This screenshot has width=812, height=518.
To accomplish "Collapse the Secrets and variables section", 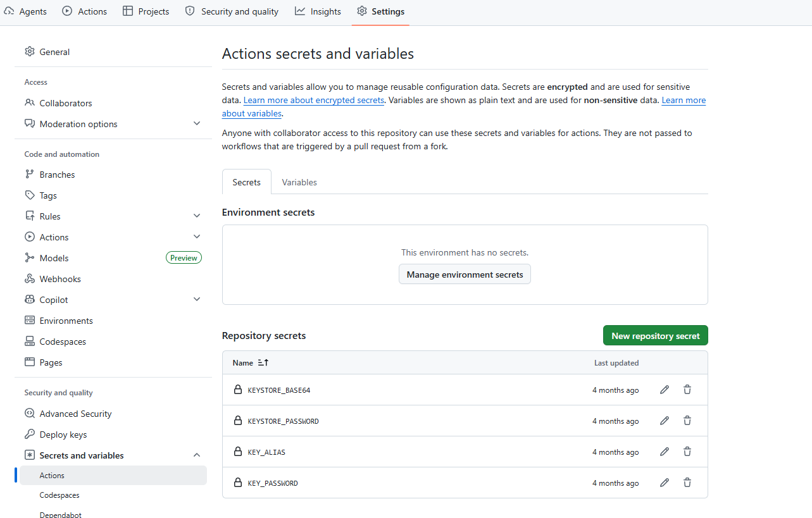I will tap(197, 455).
